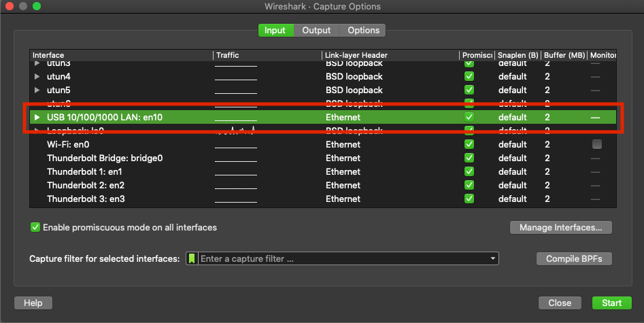Click the capture filter input field
Image resolution: width=644 pixels, height=323 pixels.
click(x=343, y=258)
